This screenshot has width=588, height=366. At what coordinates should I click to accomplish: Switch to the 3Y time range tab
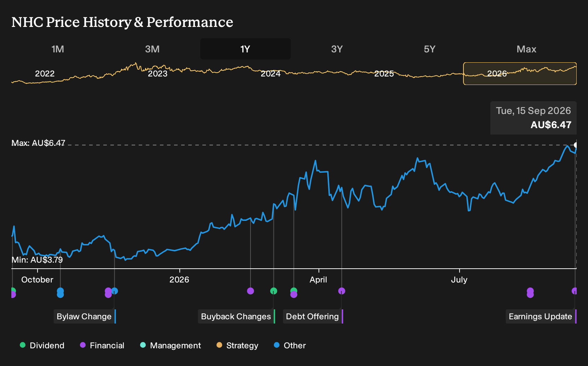[337, 49]
